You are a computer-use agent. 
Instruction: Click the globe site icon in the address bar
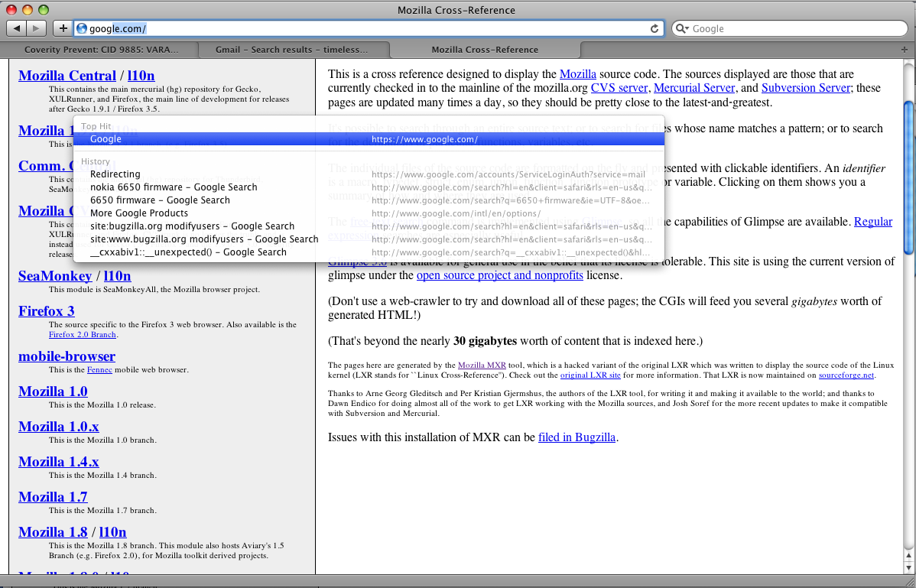82,28
